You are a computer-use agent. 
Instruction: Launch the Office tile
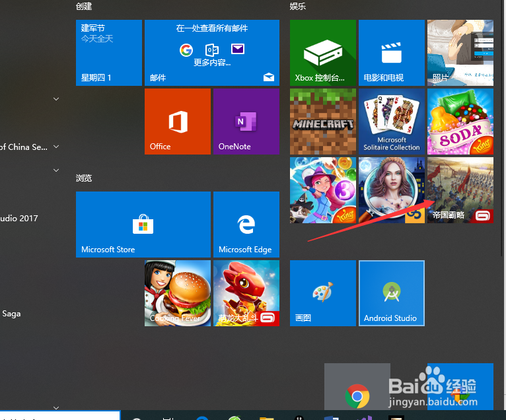pyautogui.click(x=178, y=122)
